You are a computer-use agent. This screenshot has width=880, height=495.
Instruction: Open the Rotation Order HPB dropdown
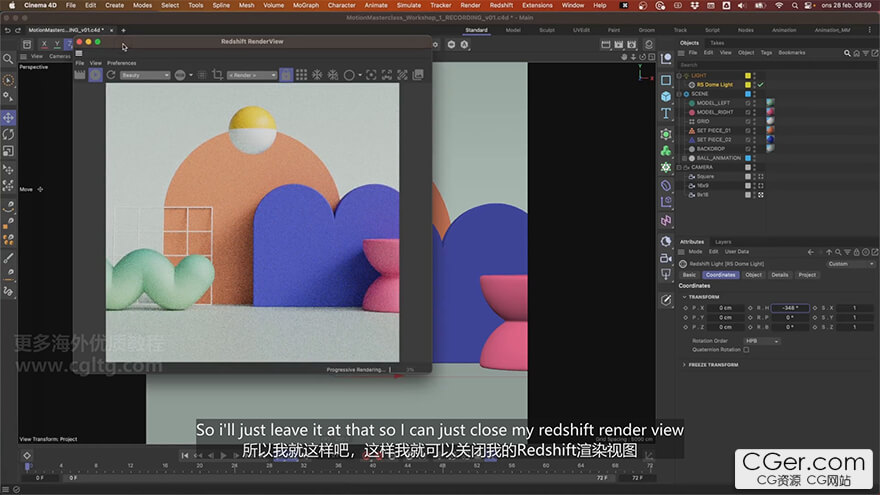tap(762, 341)
